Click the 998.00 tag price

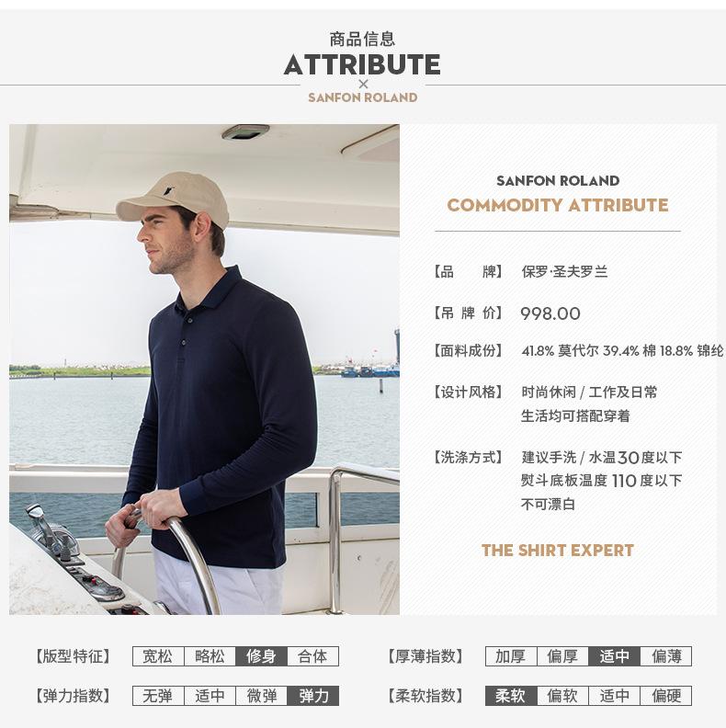(x=550, y=313)
